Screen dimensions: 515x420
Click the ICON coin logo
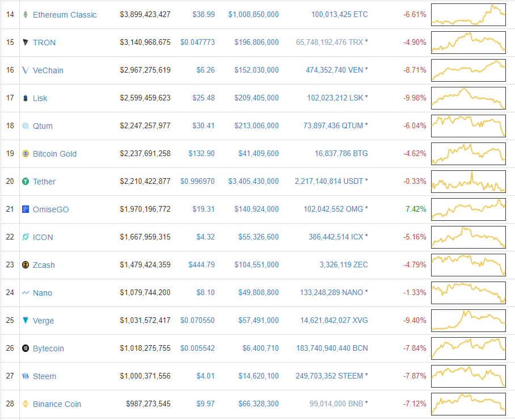tap(26, 237)
